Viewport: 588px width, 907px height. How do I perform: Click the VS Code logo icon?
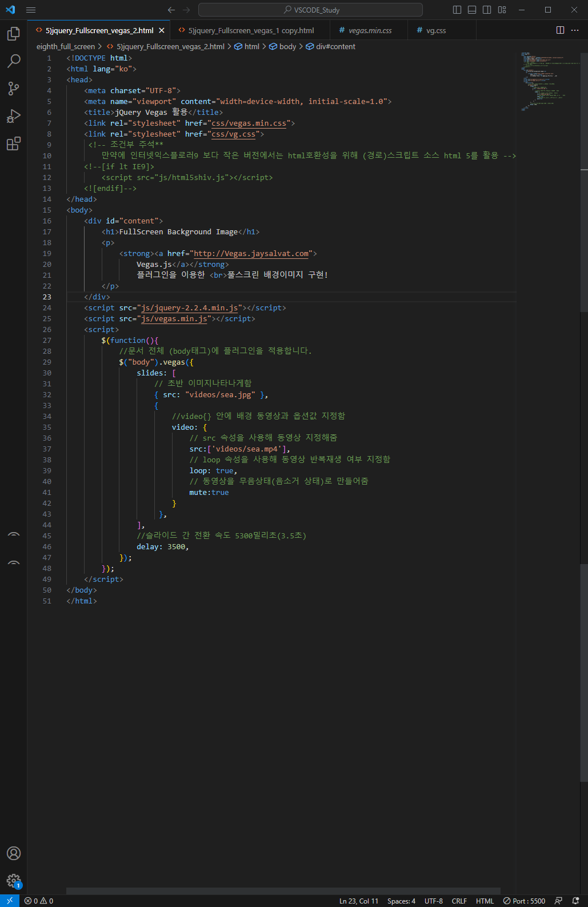point(10,10)
